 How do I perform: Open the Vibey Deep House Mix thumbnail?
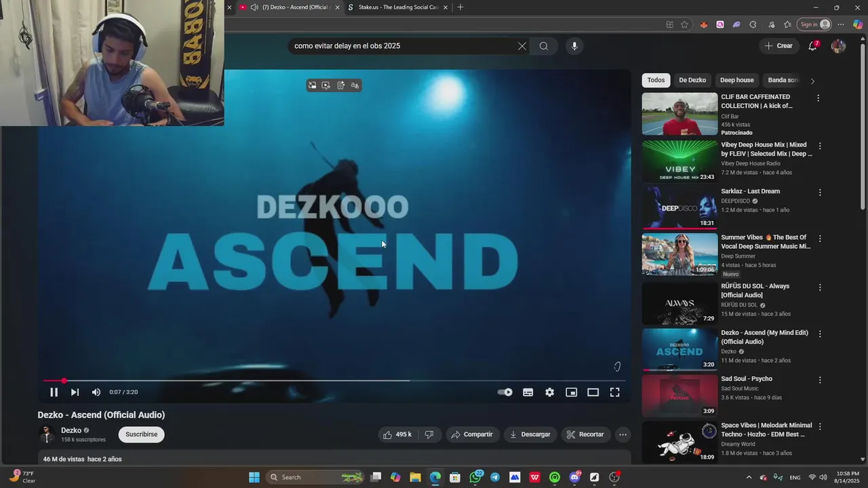pyautogui.click(x=679, y=161)
